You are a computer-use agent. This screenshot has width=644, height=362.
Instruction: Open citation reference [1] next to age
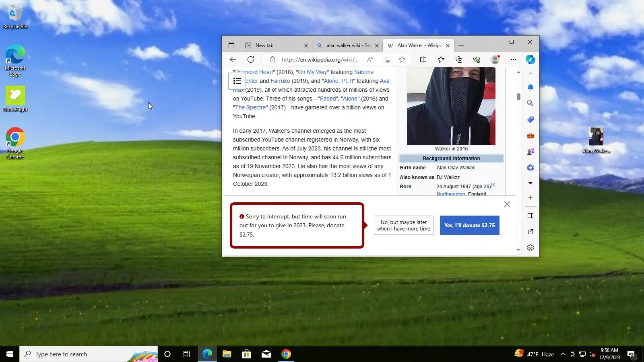pyautogui.click(x=493, y=185)
